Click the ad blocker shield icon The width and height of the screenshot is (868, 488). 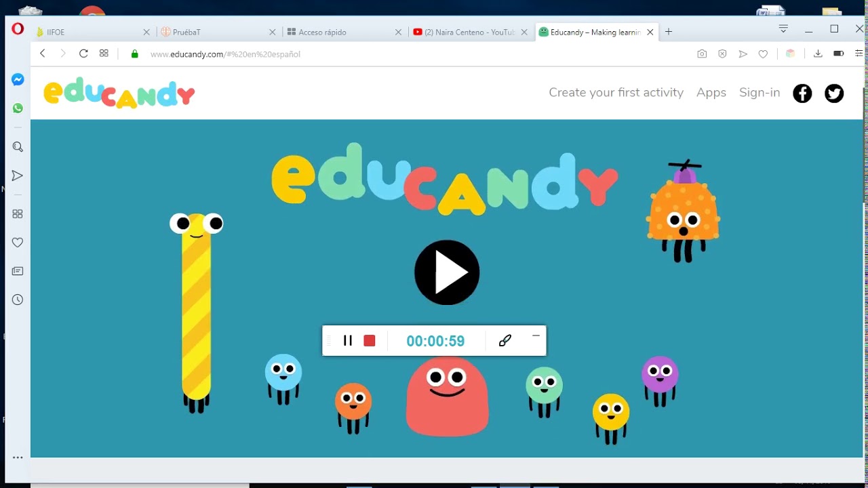coord(722,54)
